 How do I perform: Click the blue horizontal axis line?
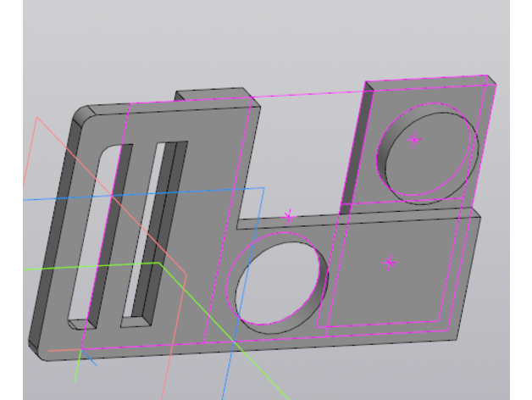pyautogui.click(x=68, y=198)
